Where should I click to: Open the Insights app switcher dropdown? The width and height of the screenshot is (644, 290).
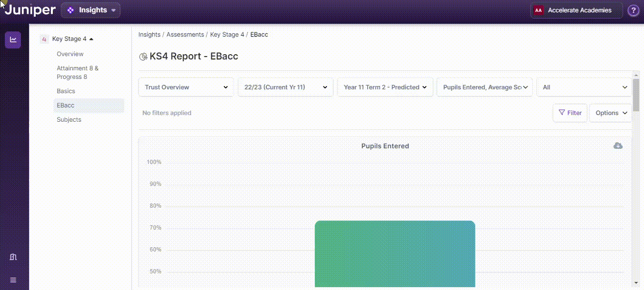[x=90, y=10]
